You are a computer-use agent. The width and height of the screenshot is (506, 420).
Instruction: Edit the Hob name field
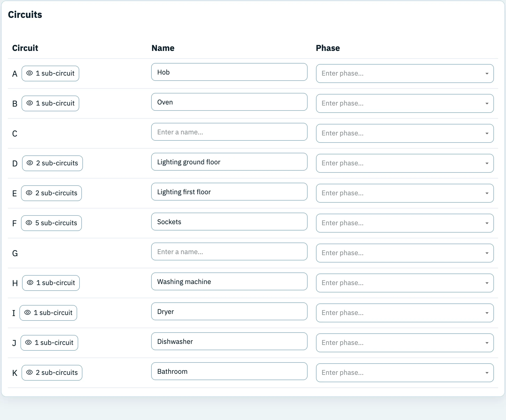click(x=229, y=72)
